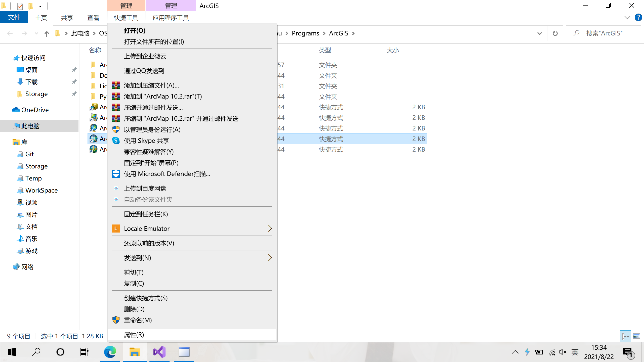
Task: Click the clock showing 15:34
Action: pos(599,347)
